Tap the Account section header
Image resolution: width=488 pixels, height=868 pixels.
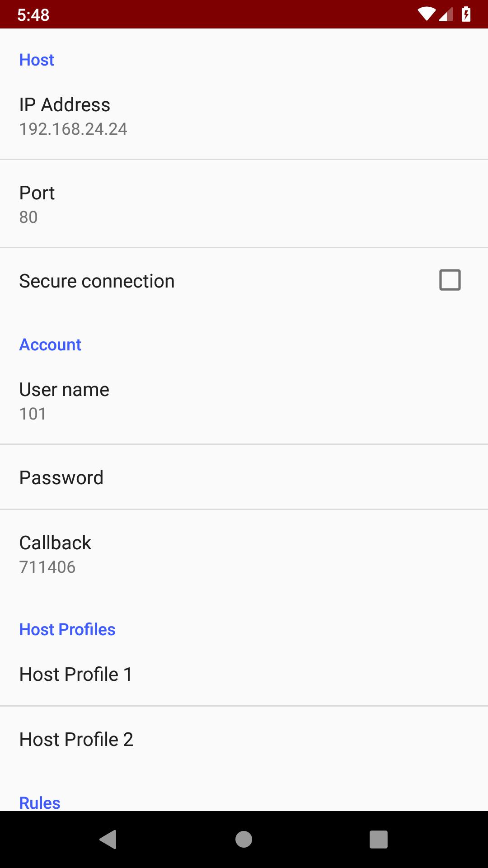(50, 344)
